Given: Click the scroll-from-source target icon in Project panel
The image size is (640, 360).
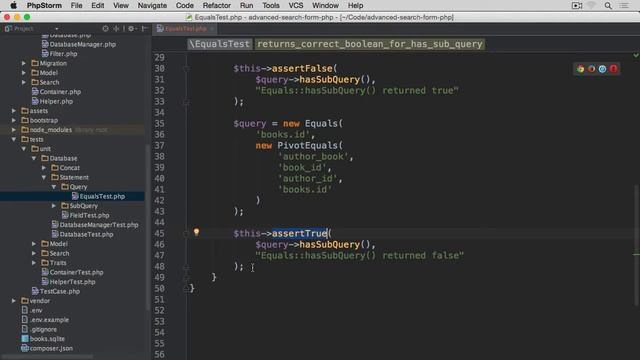Looking at the screenshot, I should pos(106,29).
